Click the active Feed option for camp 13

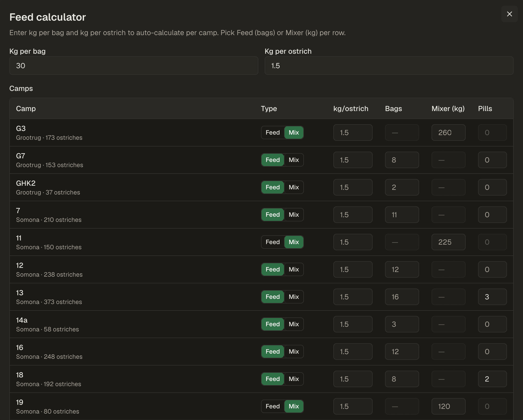pos(273,297)
